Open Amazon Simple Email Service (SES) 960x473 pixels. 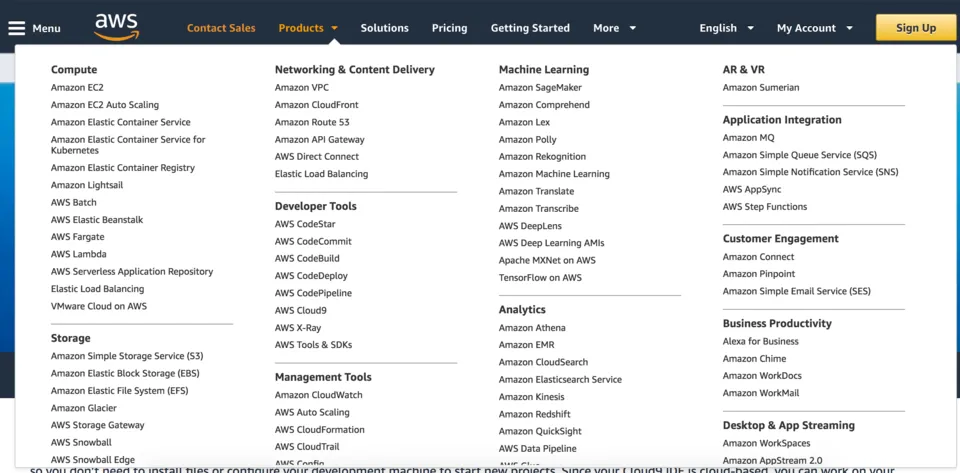tap(796, 291)
